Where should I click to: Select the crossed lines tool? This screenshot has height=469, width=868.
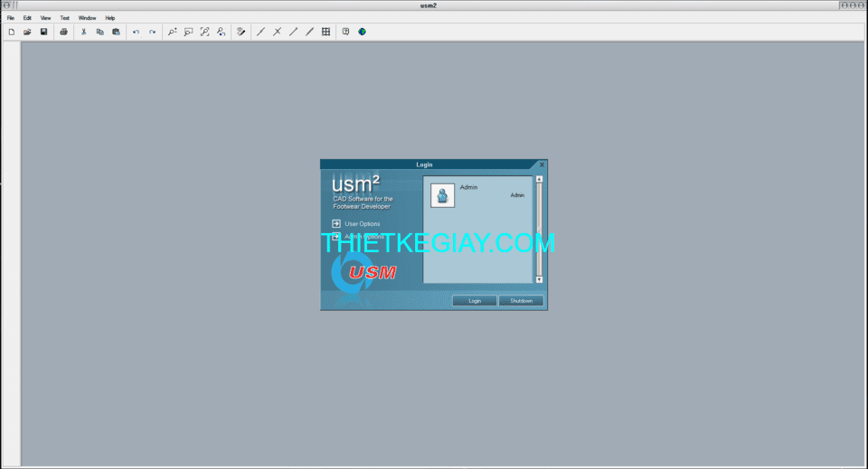click(x=278, y=32)
